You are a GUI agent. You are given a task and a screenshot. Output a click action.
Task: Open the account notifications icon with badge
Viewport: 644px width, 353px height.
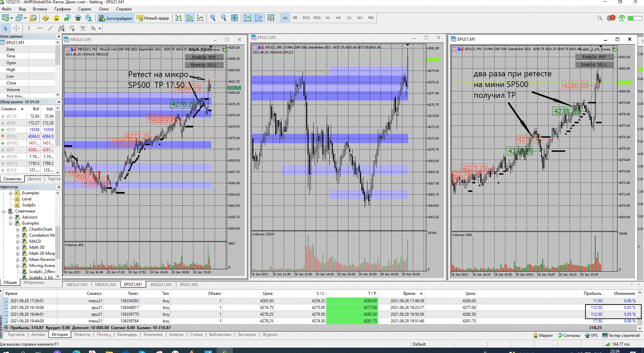coord(611,18)
